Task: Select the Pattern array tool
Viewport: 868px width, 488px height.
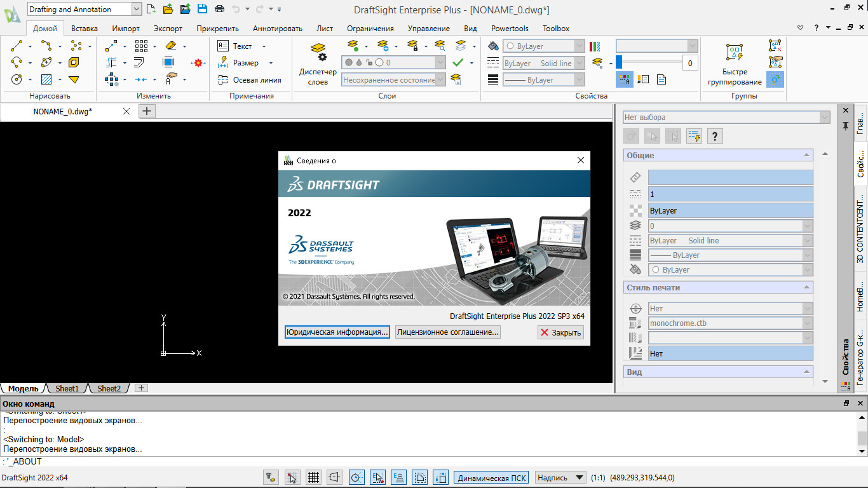Action: [141, 46]
